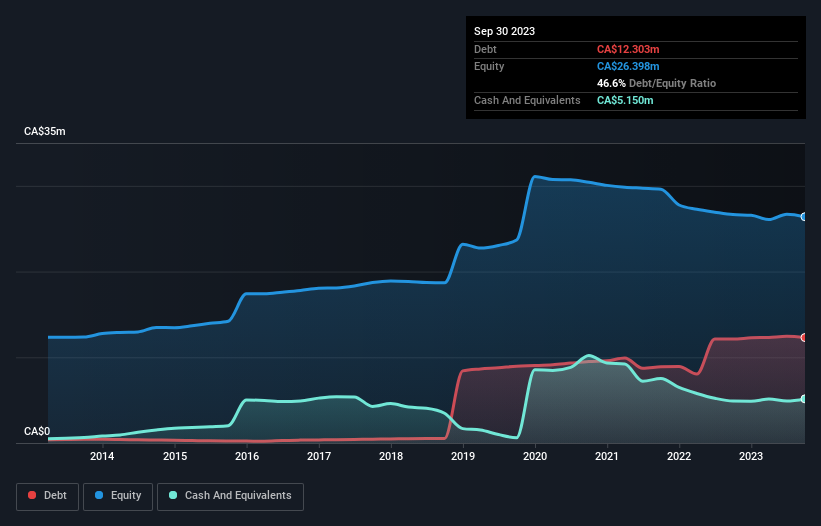Viewport: 821px width, 526px height.
Task: Click the CA$35m y-axis label
Action: [x=45, y=131]
